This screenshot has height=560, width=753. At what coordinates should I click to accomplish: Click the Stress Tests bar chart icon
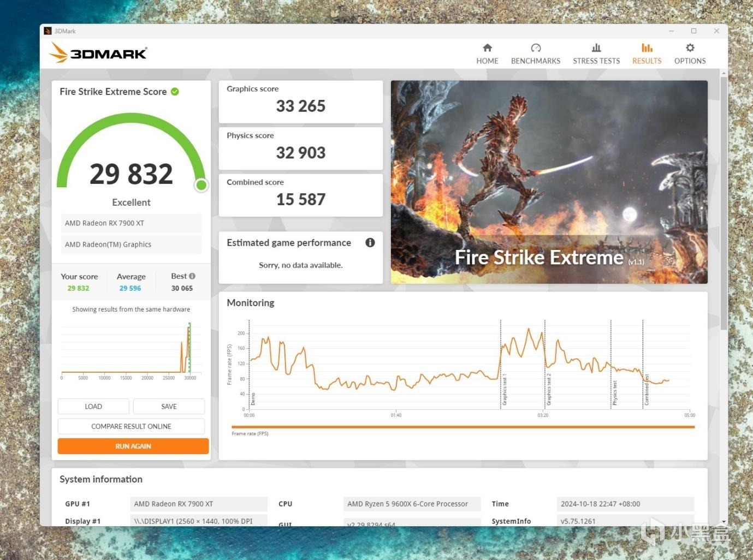tap(596, 48)
